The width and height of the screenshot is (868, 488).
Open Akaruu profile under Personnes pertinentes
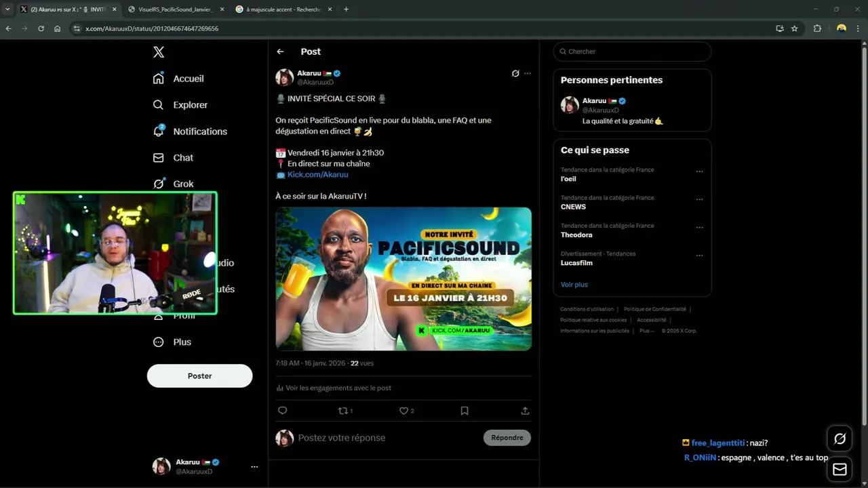coord(632,110)
